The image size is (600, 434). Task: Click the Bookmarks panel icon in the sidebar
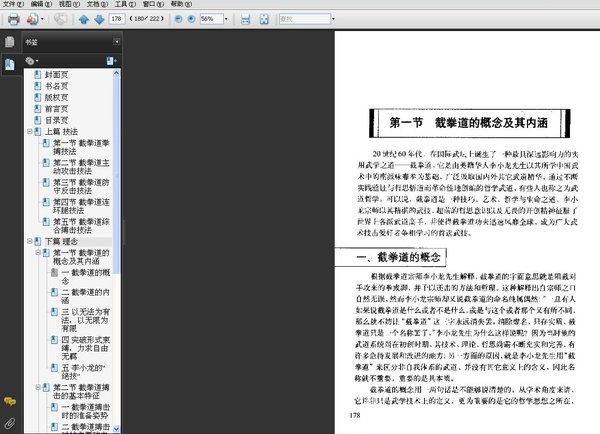[10, 64]
